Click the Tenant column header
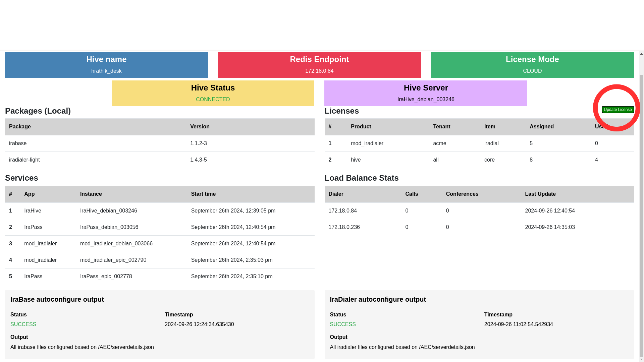644x362 pixels. point(441,127)
